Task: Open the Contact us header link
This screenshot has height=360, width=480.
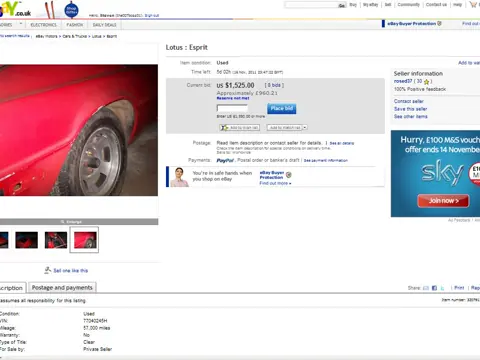Action: [436, 5]
